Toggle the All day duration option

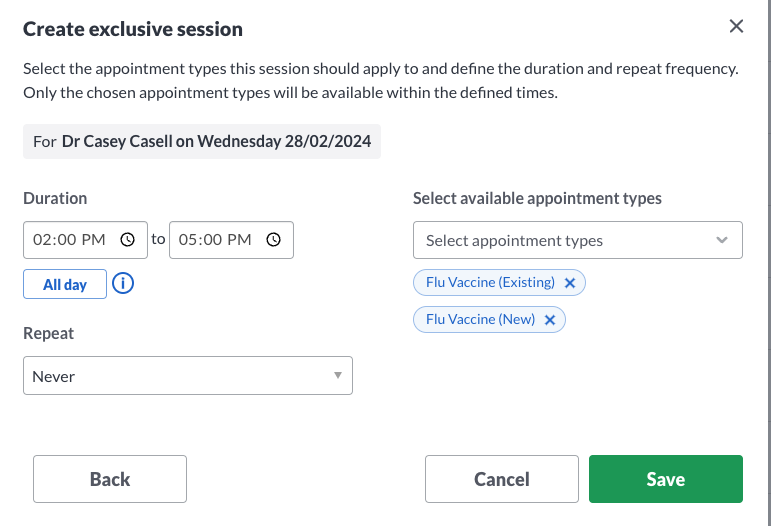tap(65, 284)
